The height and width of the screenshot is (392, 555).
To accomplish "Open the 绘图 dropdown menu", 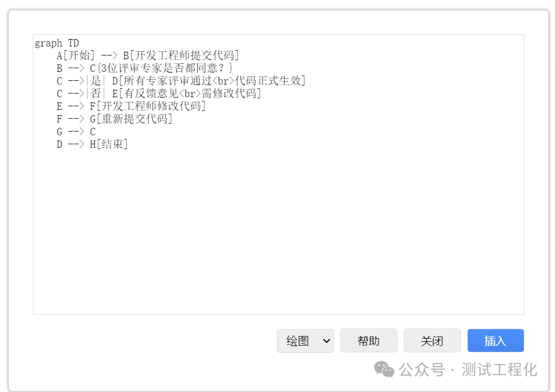I will click(x=305, y=341).
